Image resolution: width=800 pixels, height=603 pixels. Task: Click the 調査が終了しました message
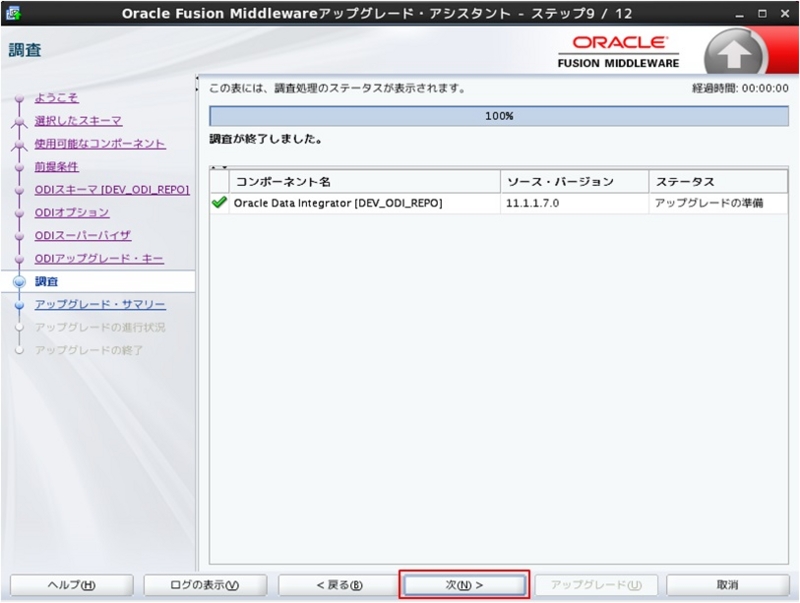tap(266, 139)
